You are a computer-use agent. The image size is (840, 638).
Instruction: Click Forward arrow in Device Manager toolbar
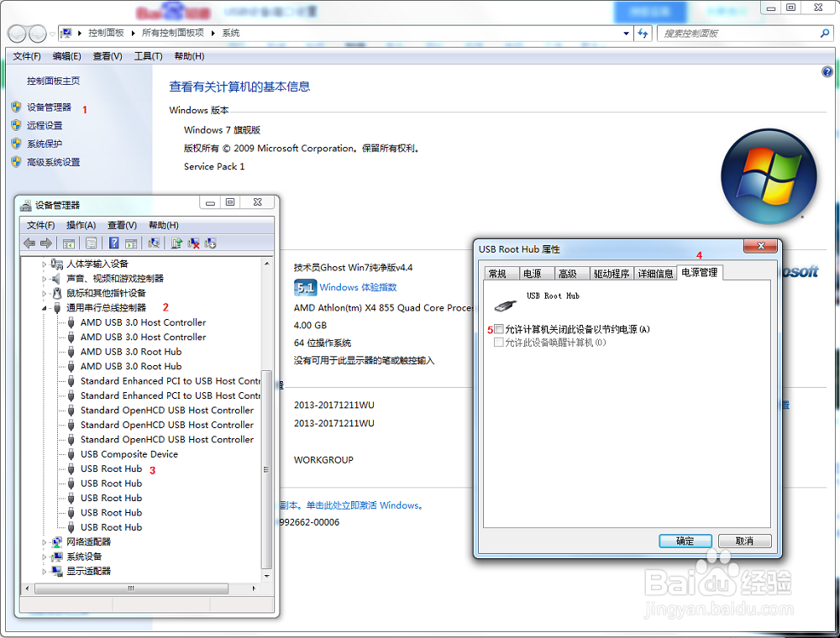pyautogui.click(x=46, y=243)
